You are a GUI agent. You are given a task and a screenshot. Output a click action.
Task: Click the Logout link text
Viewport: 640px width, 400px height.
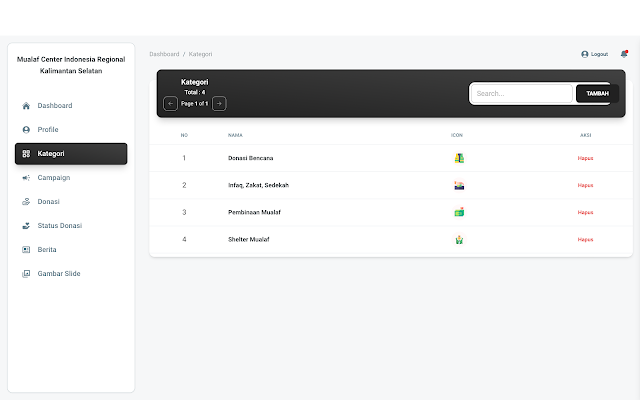coord(599,54)
